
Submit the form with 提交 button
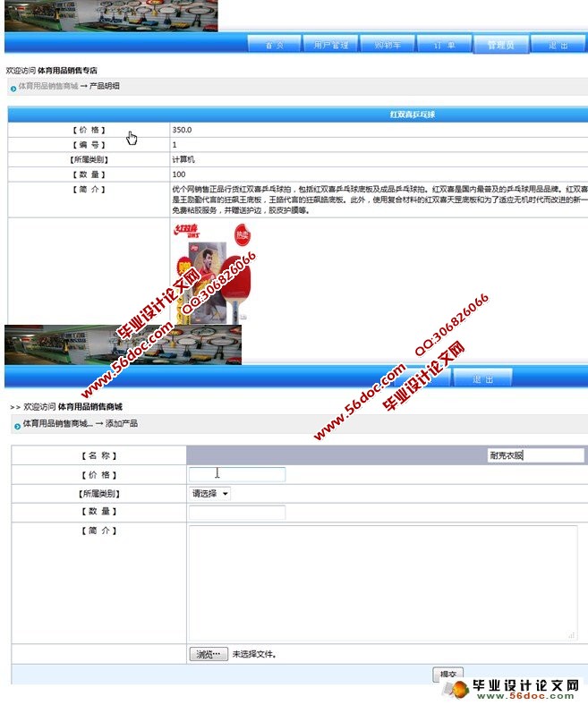pyautogui.click(x=448, y=674)
